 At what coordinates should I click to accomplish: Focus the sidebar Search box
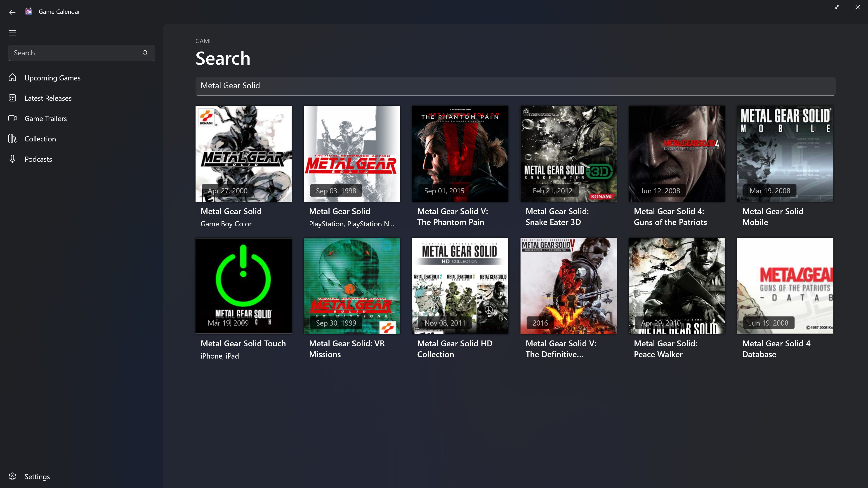point(74,53)
